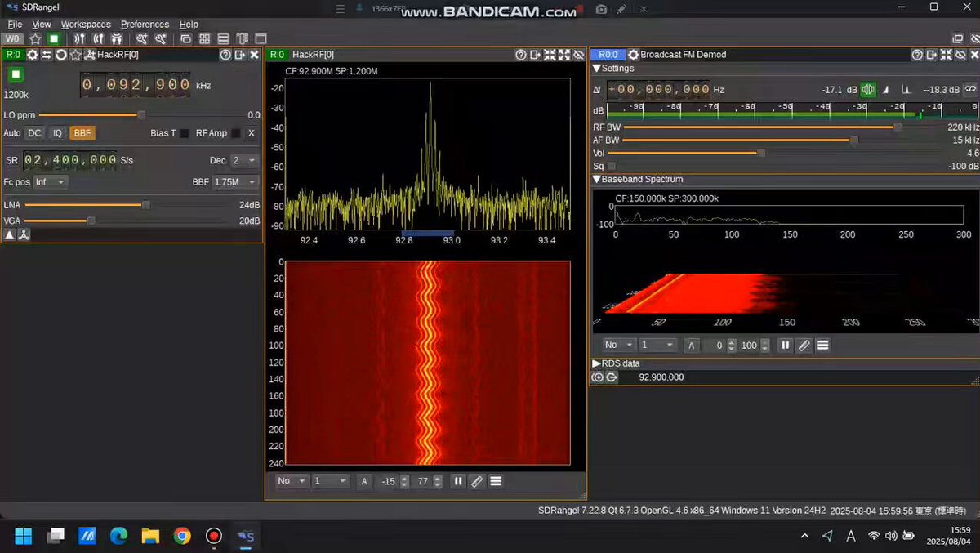Click the SR label button
The image size is (980, 553).
(x=12, y=161)
